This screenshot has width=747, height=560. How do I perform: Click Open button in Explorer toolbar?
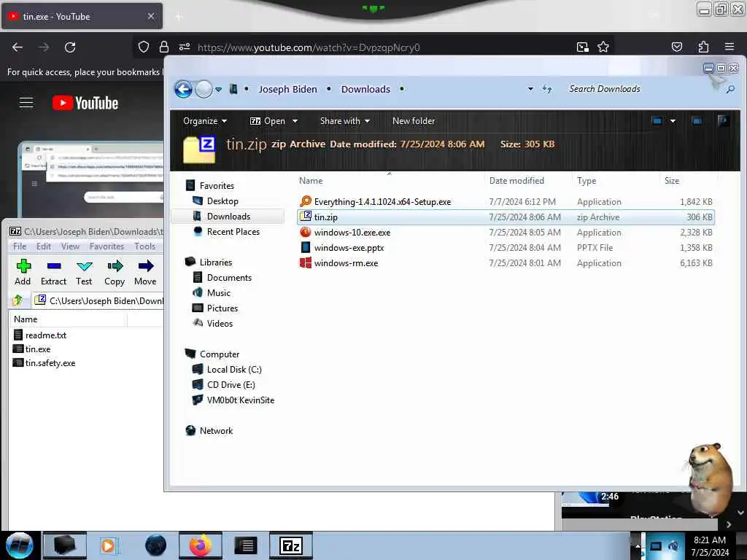[268, 121]
